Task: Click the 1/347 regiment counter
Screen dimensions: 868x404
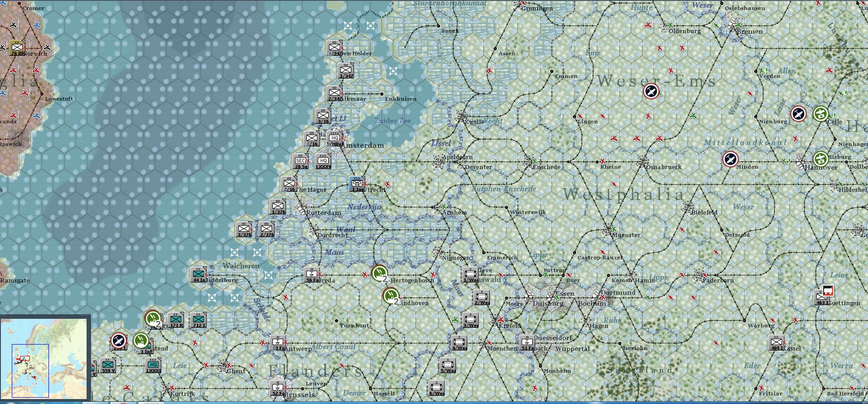Action: 346,70
